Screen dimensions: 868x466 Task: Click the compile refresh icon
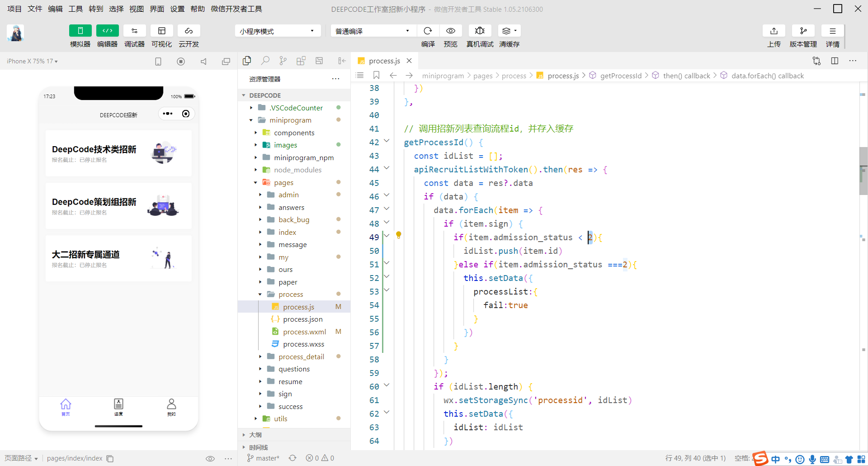428,31
